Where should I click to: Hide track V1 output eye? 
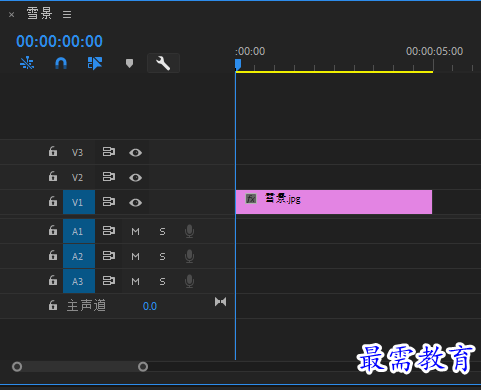point(135,203)
